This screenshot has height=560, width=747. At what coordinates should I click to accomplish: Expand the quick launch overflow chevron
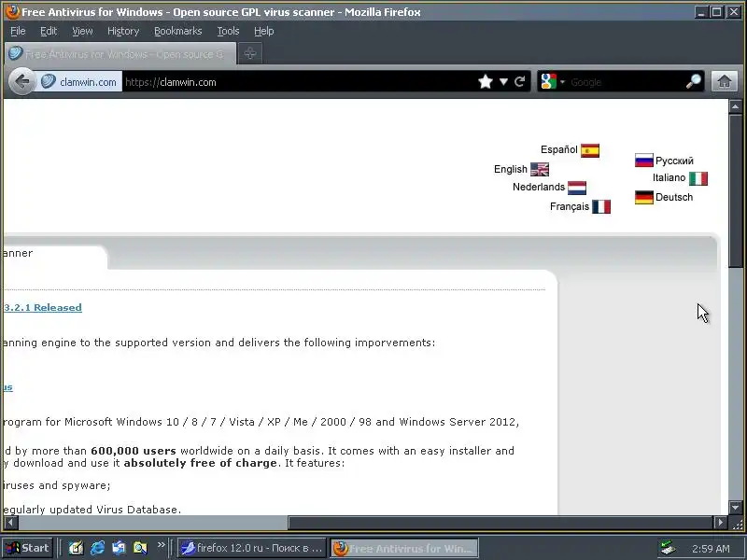pos(161,545)
